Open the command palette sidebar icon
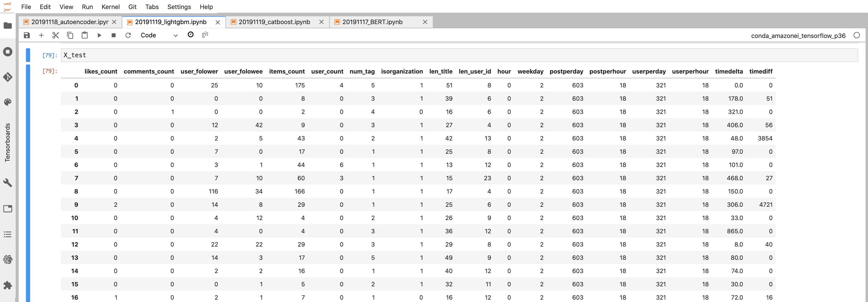 [8, 102]
